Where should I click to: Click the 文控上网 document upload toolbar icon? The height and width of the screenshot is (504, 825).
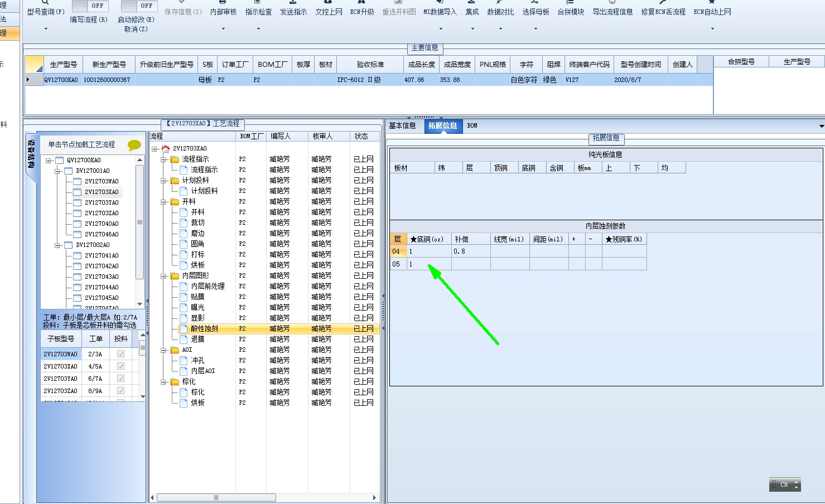click(329, 2)
